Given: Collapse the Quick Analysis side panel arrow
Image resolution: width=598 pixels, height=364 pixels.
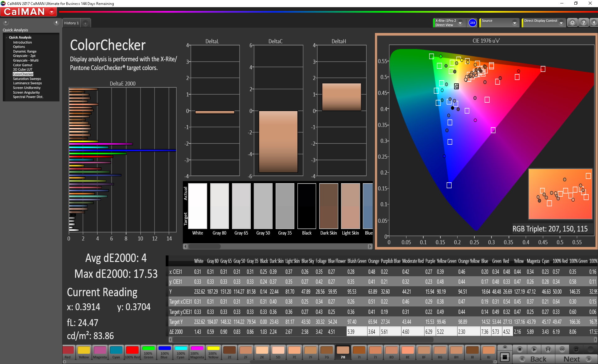Looking at the screenshot, I should point(56,22).
